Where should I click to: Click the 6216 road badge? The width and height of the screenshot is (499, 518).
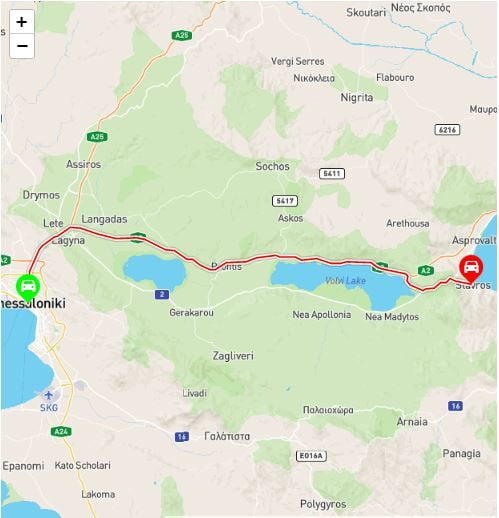pyautogui.click(x=447, y=130)
